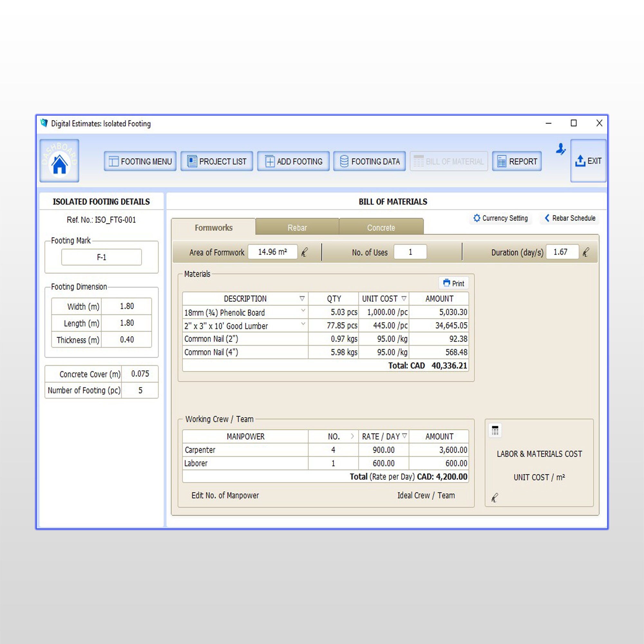Click inside the No. of Uses field
The height and width of the screenshot is (644, 644).
(x=410, y=252)
